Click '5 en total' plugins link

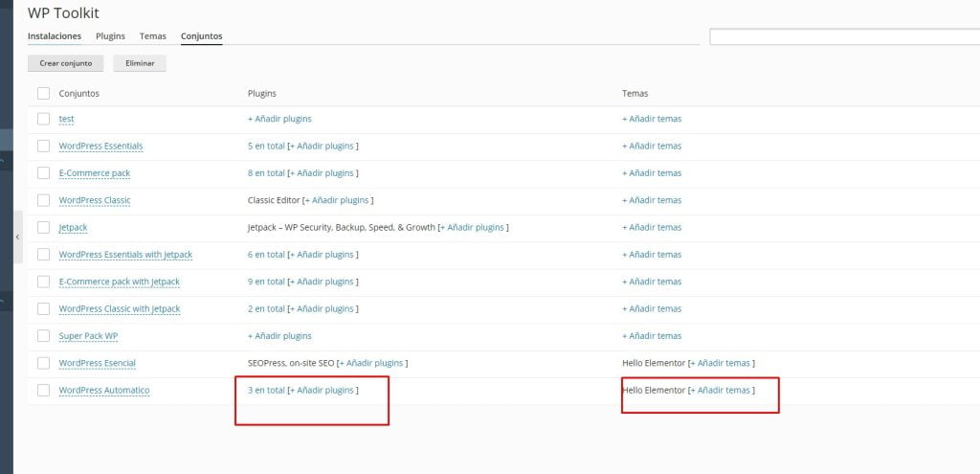(266, 146)
